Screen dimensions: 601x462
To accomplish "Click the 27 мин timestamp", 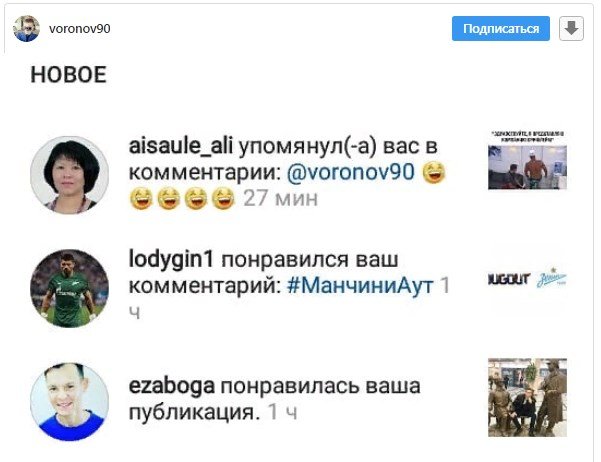I will (x=281, y=199).
